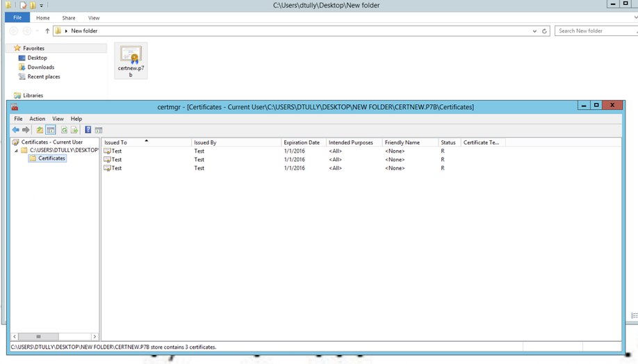
Task: Open the Action menu in certmgr
Action: pyautogui.click(x=37, y=119)
